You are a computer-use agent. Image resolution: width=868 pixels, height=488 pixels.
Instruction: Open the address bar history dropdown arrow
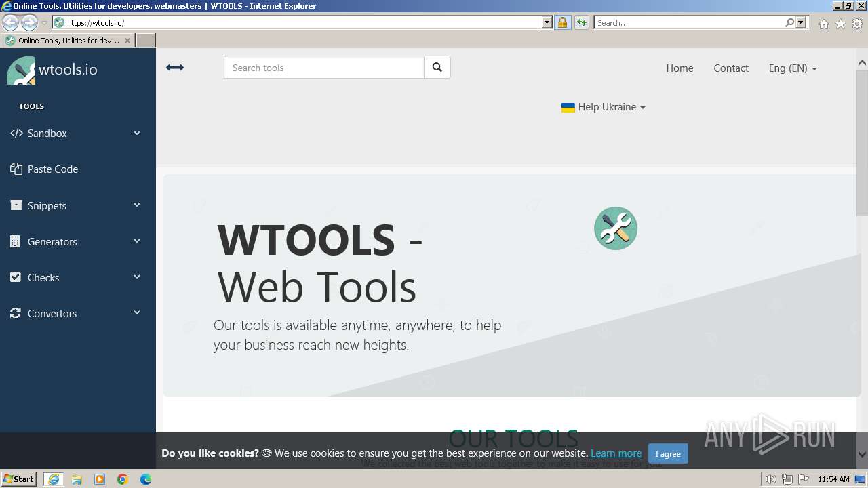[x=547, y=22]
